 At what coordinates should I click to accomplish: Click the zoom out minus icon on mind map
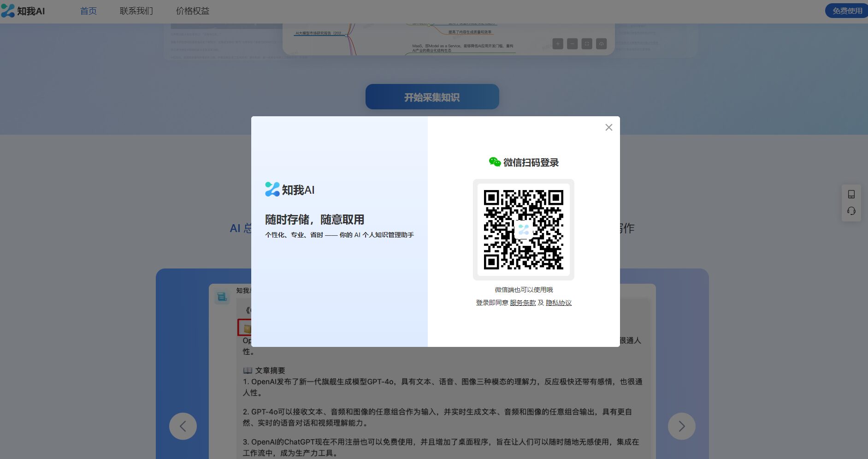[572, 44]
